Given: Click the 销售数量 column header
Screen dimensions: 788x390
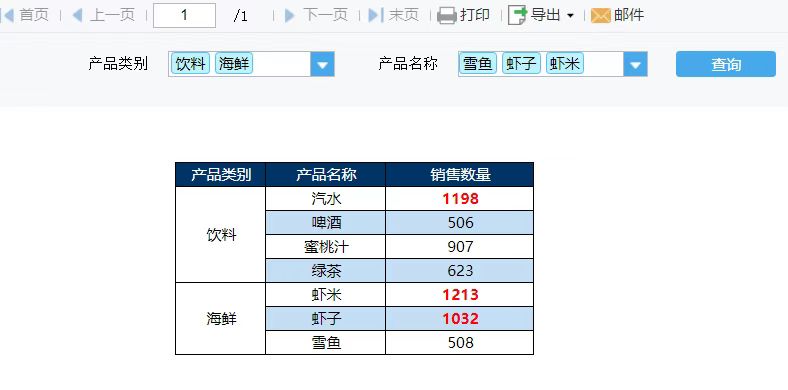Looking at the screenshot, I should pos(460,174).
